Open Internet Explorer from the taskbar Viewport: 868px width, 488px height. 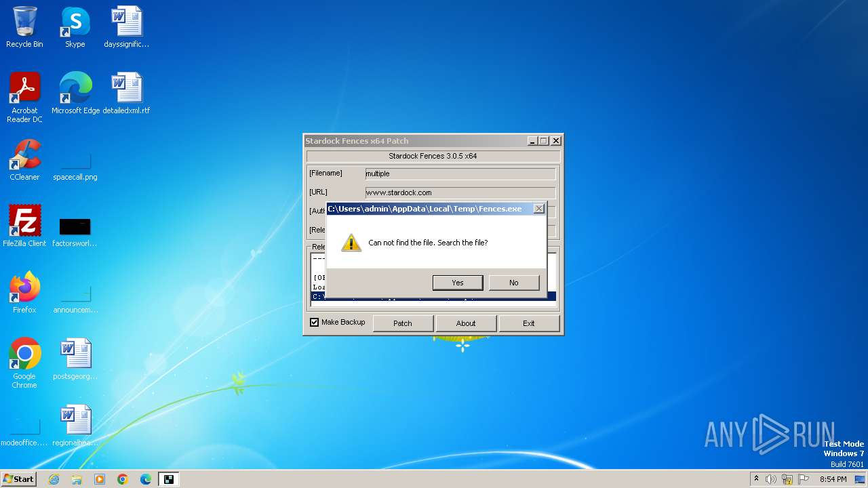click(54, 479)
